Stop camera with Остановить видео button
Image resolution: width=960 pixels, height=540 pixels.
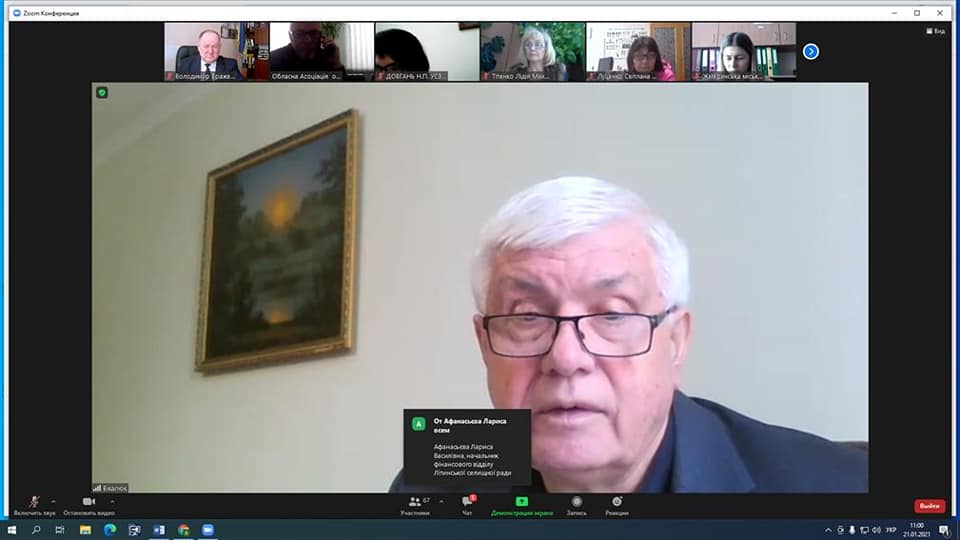(88, 504)
